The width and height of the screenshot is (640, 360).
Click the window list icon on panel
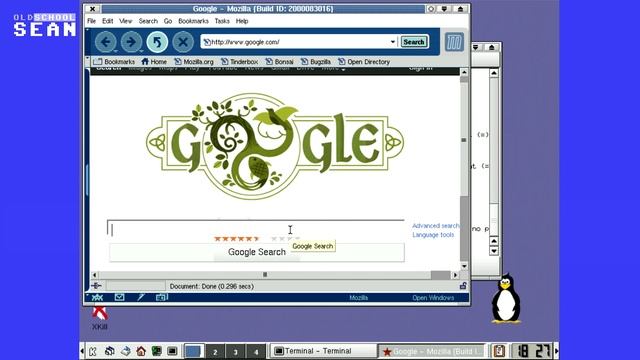pyautogui.click(x=109, y=351)
